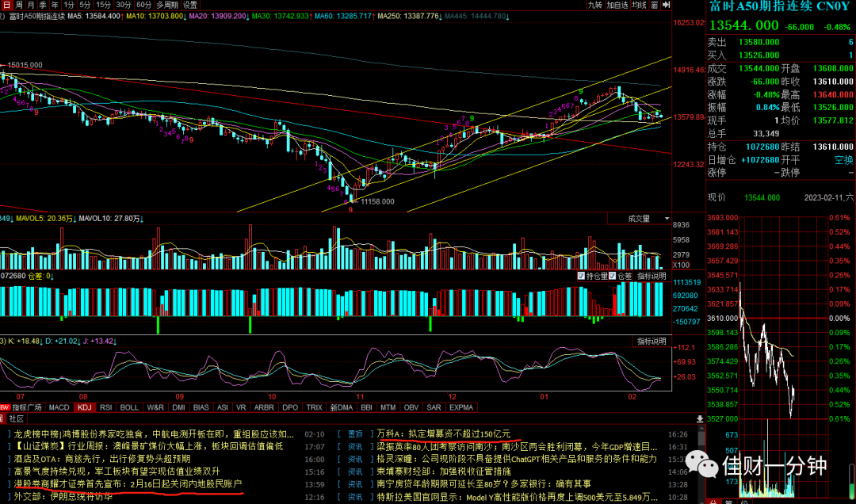856x504 pixels.
Task: Click the download arrow icon above the news scrollbar
Action: (700, 419)
